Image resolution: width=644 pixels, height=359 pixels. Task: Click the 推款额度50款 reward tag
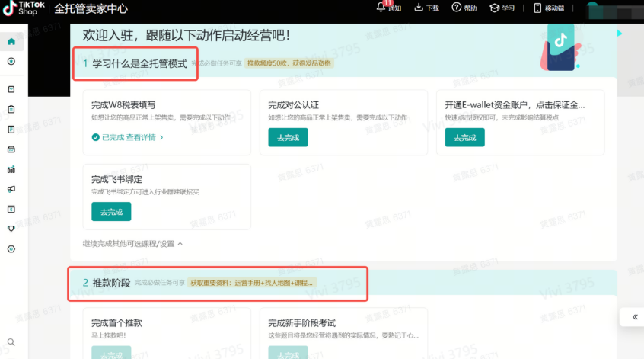tap(289, 63)
